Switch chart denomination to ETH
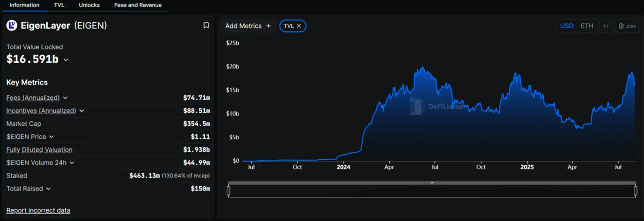 point(587,26)
